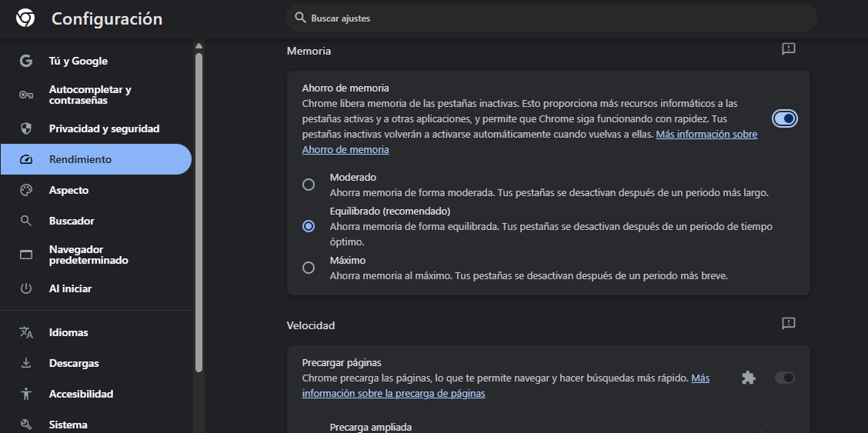Image resolution: width=868 pixels, height=433 pixels.
Task: Select the Moderado radio option
Action: (309, 185)
